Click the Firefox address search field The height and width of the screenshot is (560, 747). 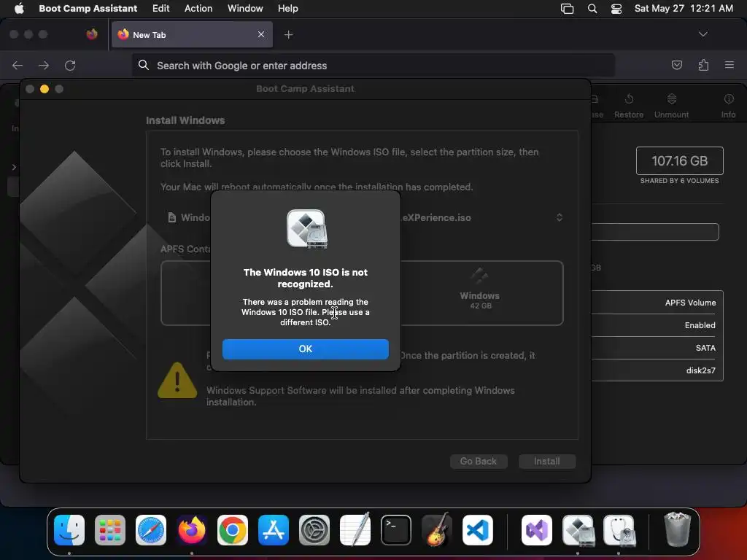pos(373,65)
